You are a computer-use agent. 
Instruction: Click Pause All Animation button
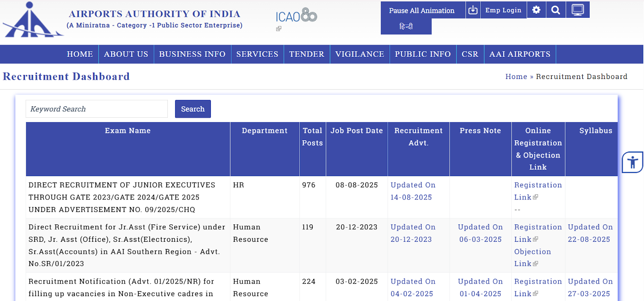click(421, 10)
